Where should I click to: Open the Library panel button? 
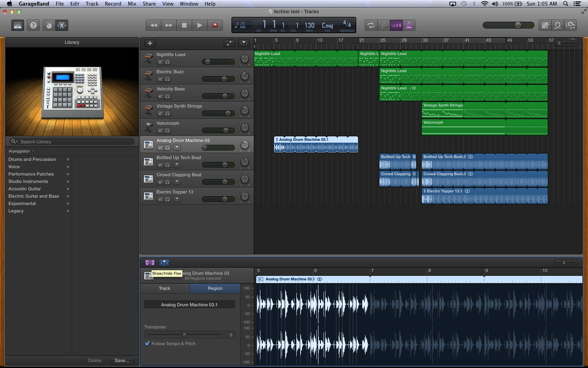[17, 25]
